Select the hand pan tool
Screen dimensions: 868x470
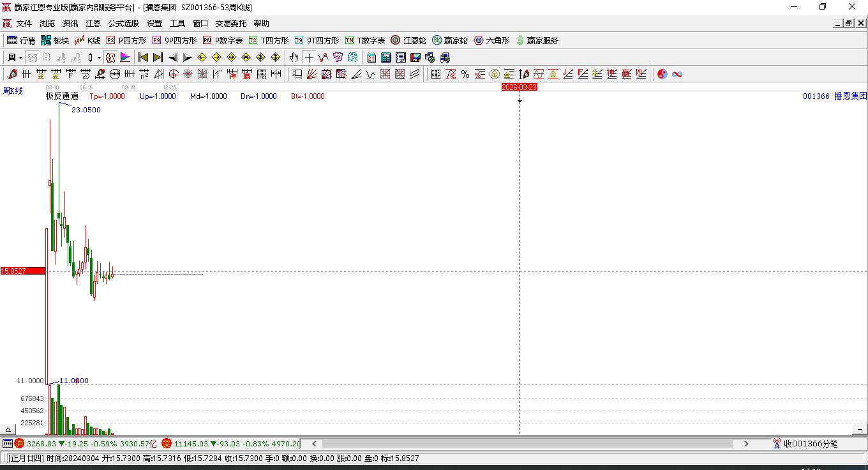coord(294,57)
